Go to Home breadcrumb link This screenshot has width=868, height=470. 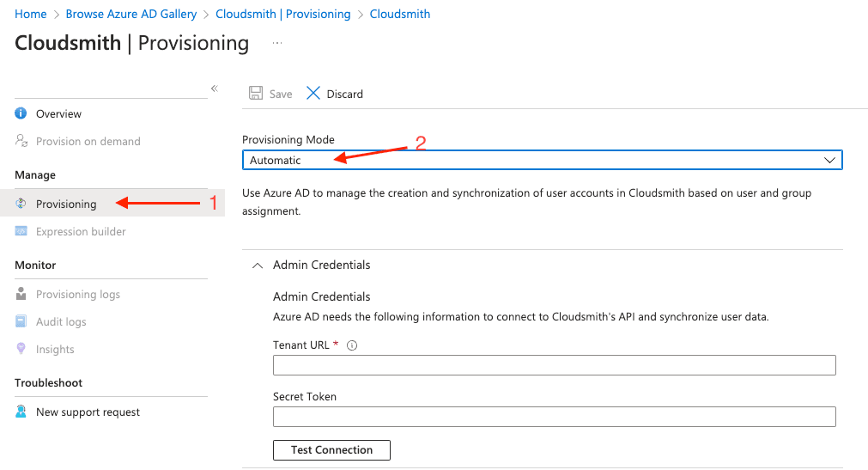point(31,14)
